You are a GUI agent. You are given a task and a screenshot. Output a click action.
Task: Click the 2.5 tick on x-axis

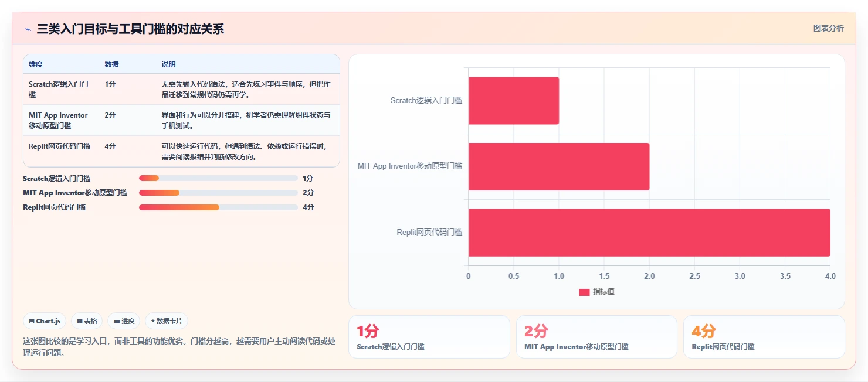pos(694,276)
